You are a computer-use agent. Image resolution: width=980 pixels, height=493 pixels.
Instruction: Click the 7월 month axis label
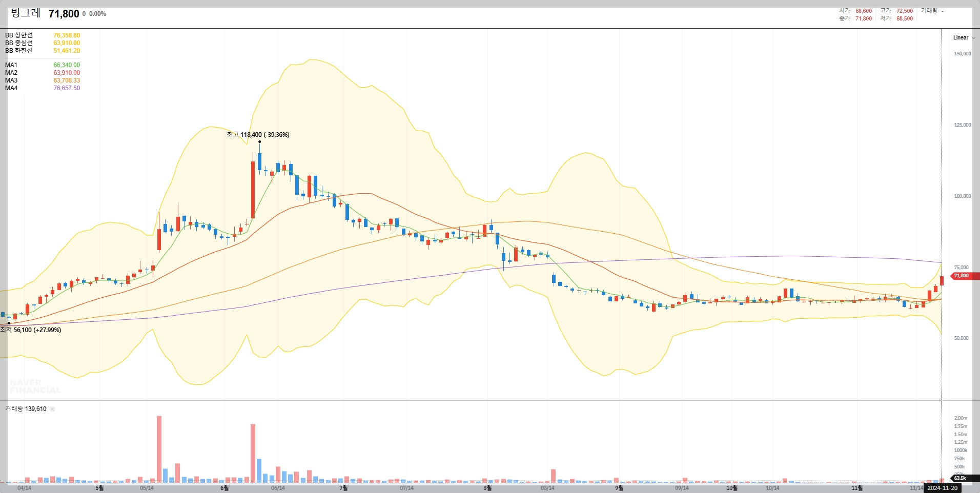(x=343, y=488)
